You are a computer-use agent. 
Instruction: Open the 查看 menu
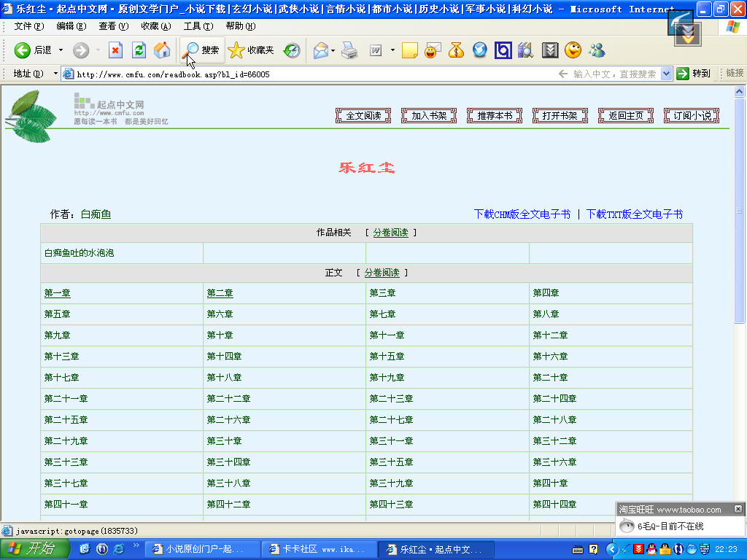point(113,26)
